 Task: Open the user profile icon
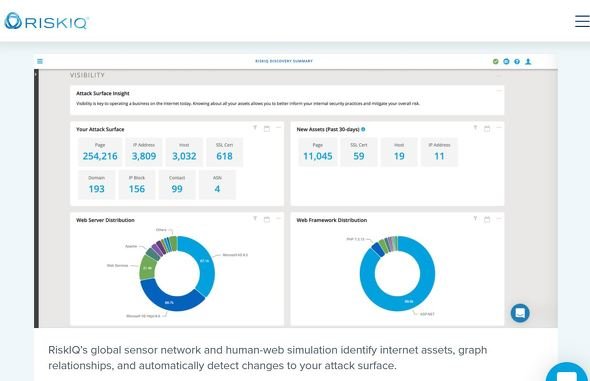[x=528, y=61]
